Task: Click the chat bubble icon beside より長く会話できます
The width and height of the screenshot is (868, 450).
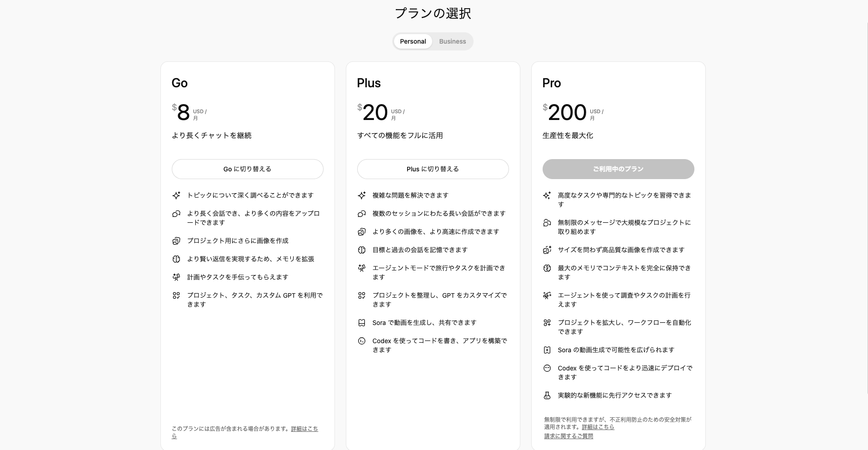Action: coord(177,214)
